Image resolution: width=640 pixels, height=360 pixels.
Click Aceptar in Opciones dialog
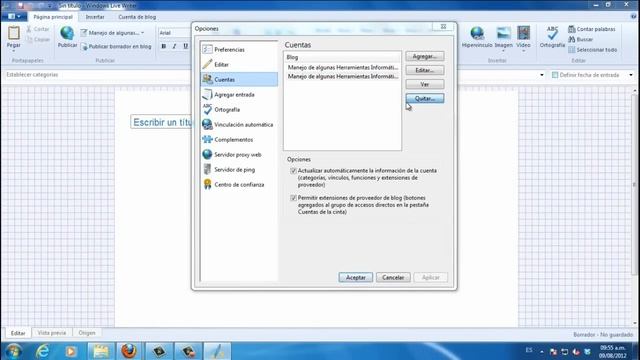click(x=356, y=278)
